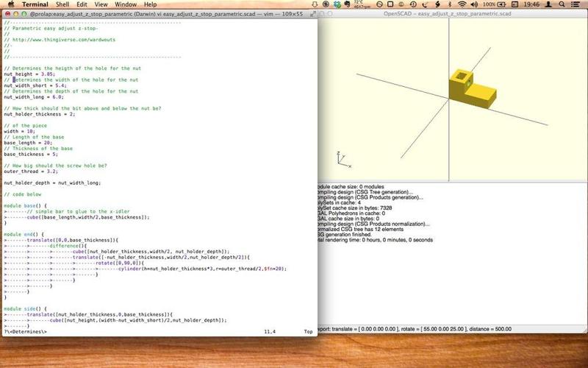588x368 pixels.
Task: Click the cylinder(h=nut_holder_thickness*3 line
Action: click(x=203, y=269)
